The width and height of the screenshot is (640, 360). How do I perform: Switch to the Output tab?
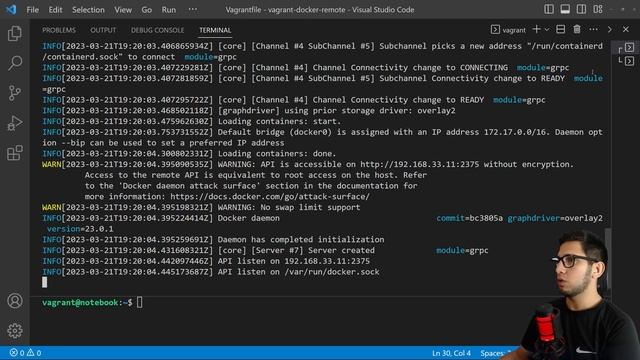[103, 30]
